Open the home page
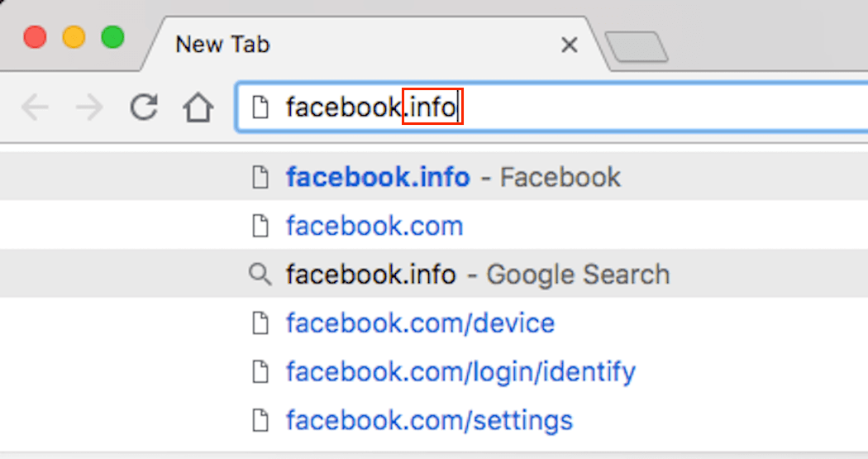The height and width of the screenshot is (459, 868). click(x=198, y=108)
